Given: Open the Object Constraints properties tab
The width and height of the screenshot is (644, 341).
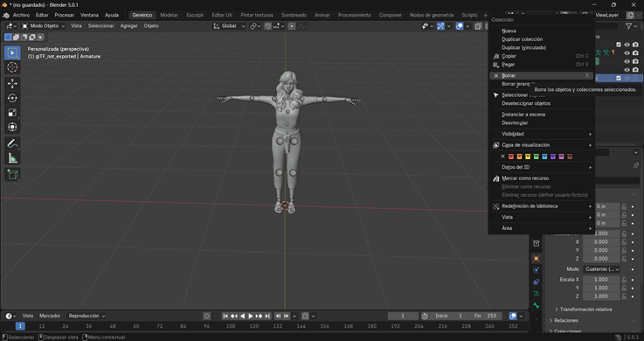Looking at the screenshot, I should 536,282.
